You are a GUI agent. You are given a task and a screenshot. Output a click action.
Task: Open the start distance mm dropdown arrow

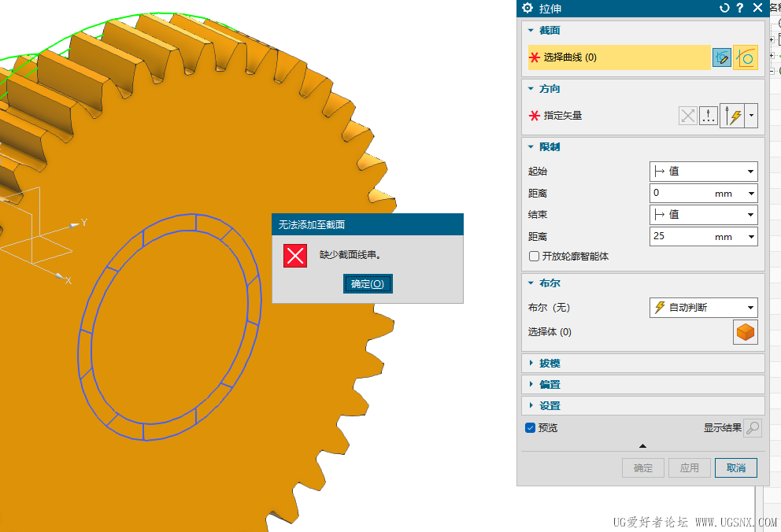tap(751, 194)
